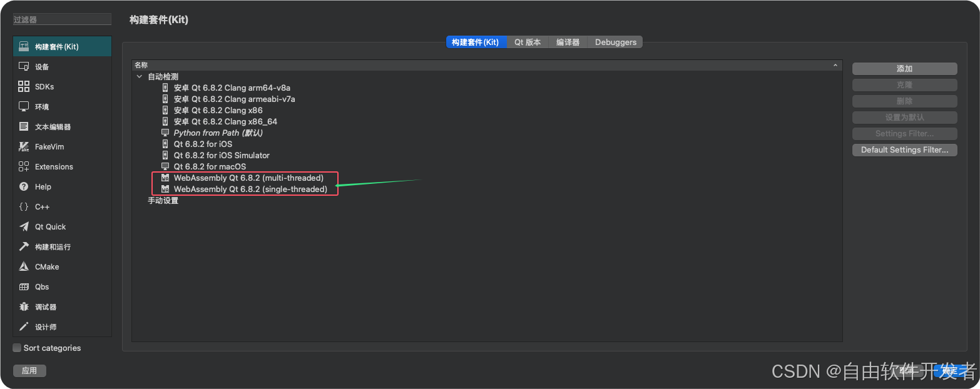Click device icon of Clang x86 kit
The height and width of the screenshot is (389, 980).
pos(165,111)
